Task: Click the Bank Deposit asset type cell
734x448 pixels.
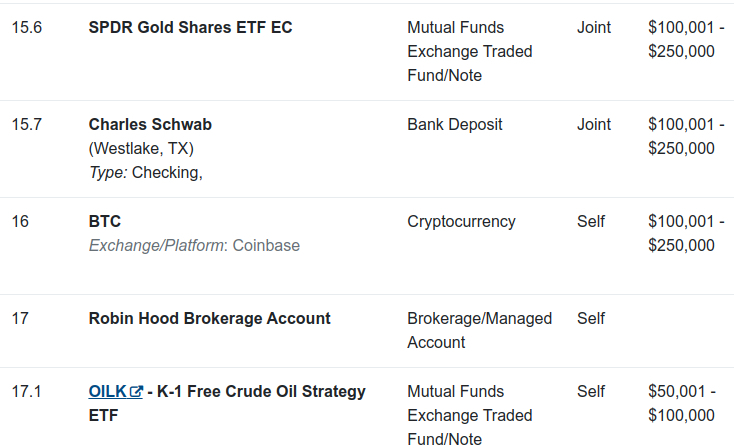Action: (x=455, y=125)
